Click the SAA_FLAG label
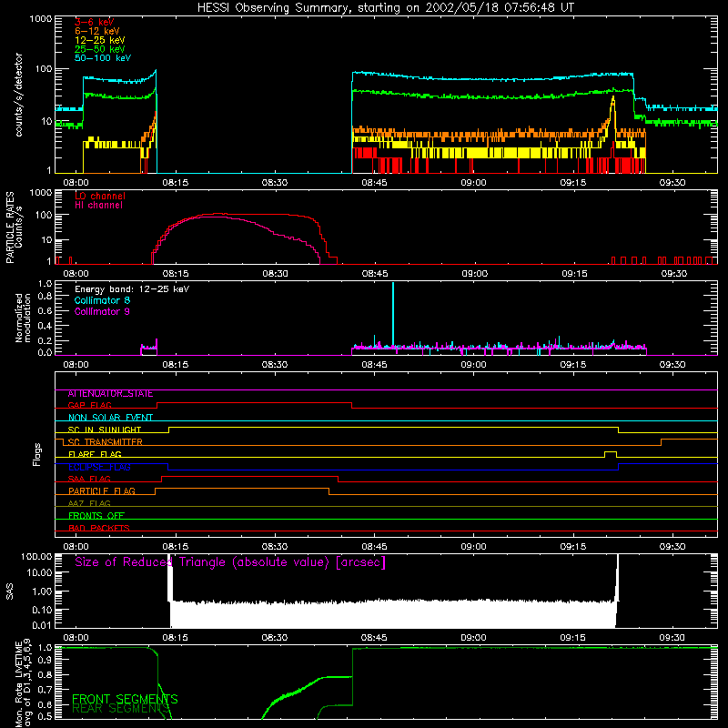 coord(89,480)
